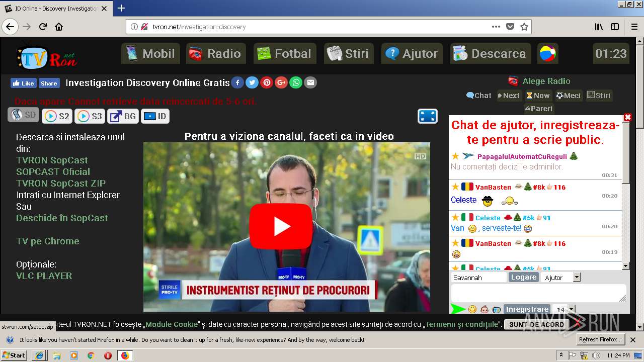Open TV pe Chrome link
This screenshot has width=644, height=362.
47,241
